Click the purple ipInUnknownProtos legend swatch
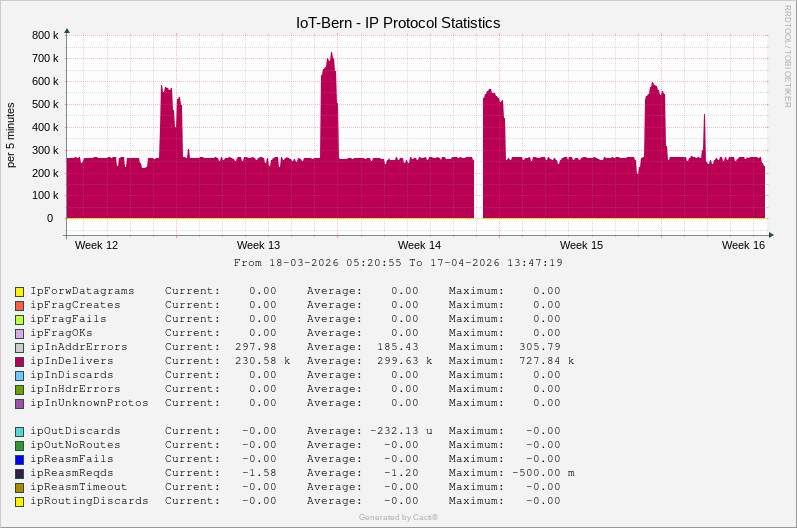The image size is (797, 528). pos(19,404)
